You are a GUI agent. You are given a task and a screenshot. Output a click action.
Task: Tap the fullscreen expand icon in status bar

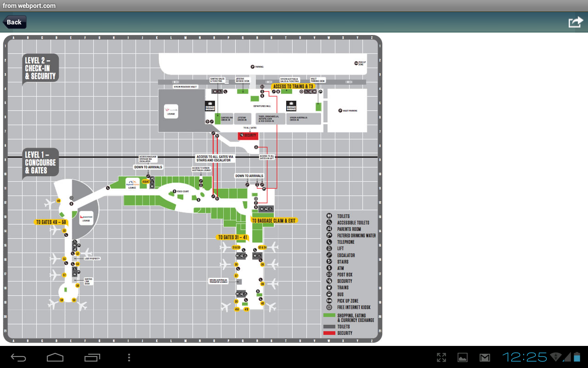point(441,357)
